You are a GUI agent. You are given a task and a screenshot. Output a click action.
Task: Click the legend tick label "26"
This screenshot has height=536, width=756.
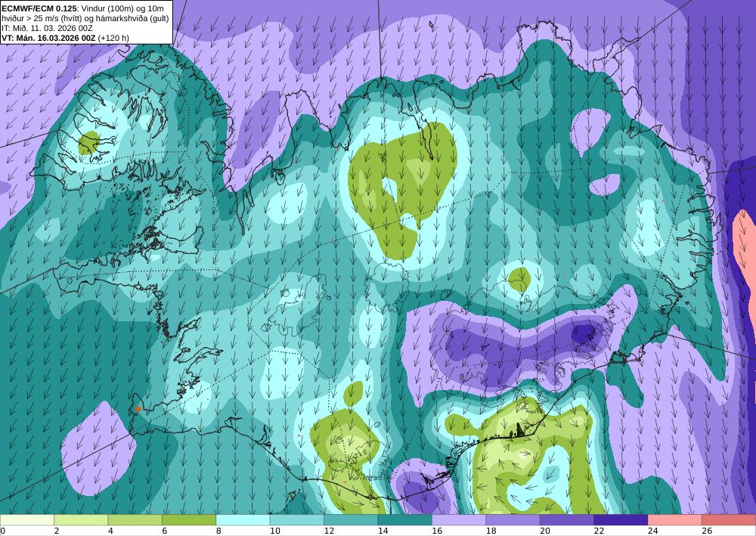(x=707, y=531)
